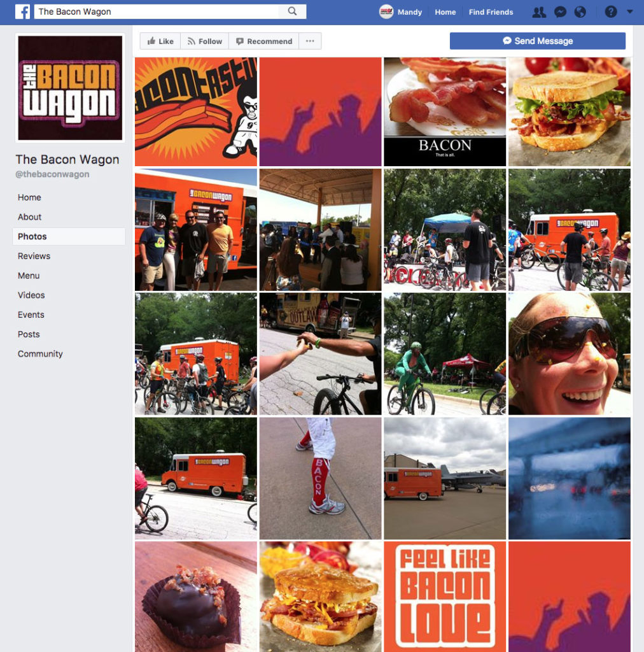Like The Bacon Wagon page
644x652 pixels.
[160, 41]
